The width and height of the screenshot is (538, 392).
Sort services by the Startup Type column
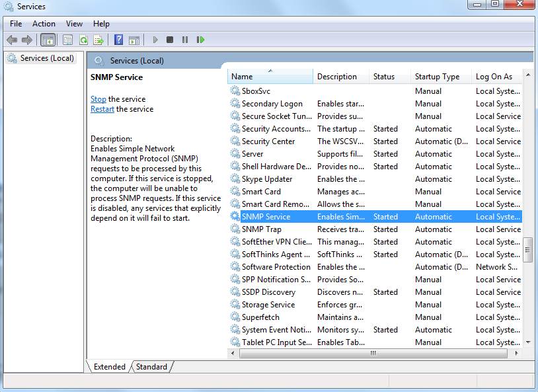[x=438, y=77]
